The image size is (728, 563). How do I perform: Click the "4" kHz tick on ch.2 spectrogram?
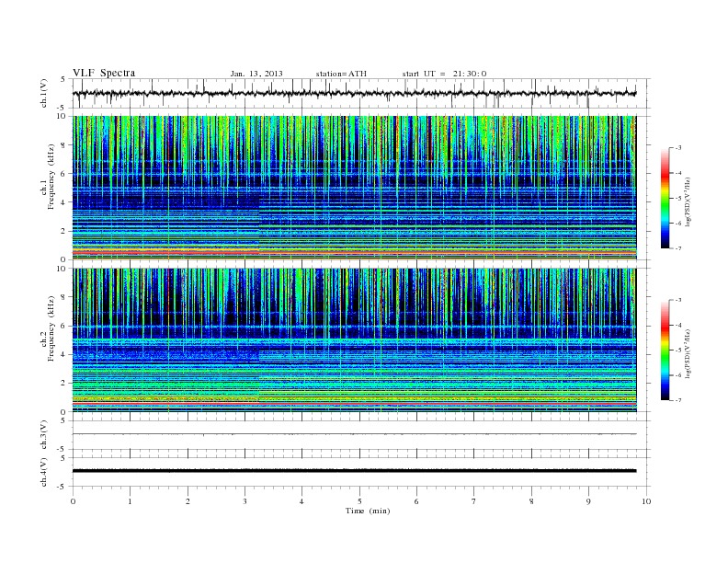[x=63, y=354]
